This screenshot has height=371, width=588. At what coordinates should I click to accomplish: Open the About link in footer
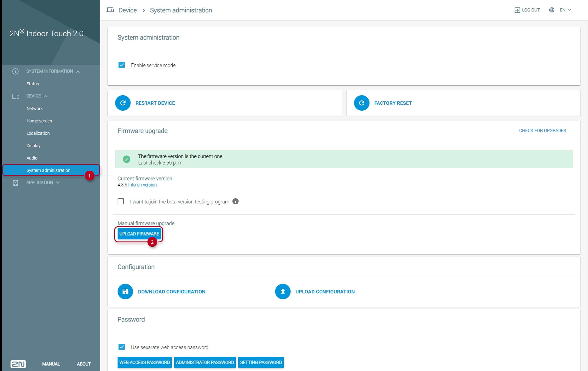pos(84,364)
